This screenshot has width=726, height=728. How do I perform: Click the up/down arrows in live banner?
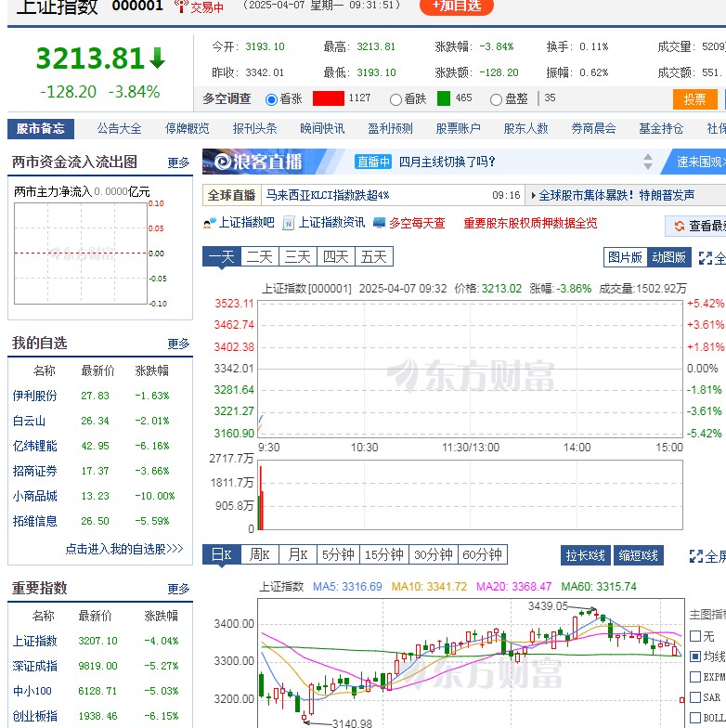click(648, 162)
